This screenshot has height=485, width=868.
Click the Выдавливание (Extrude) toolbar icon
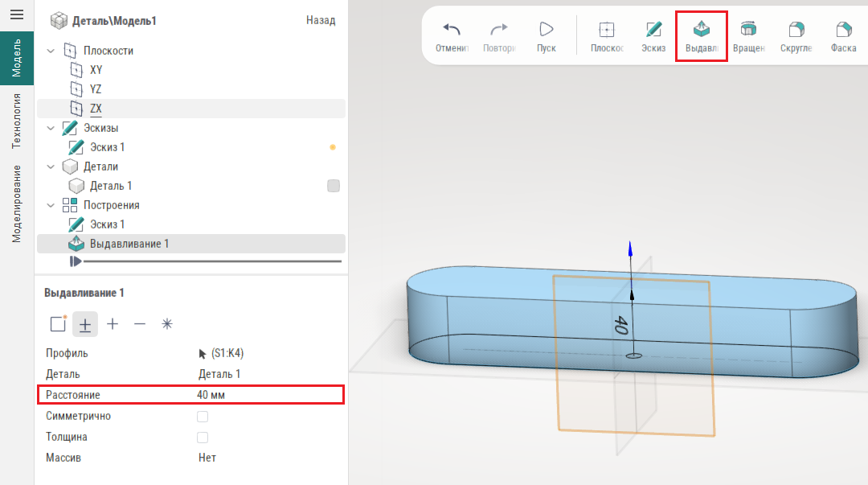coord(701,31)
